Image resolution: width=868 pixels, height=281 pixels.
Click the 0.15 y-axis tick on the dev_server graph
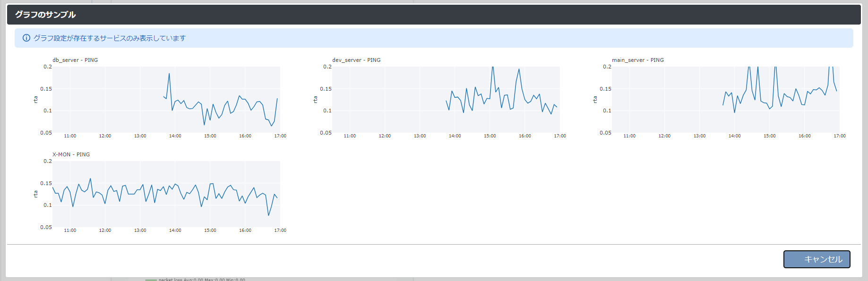[326, 89]
